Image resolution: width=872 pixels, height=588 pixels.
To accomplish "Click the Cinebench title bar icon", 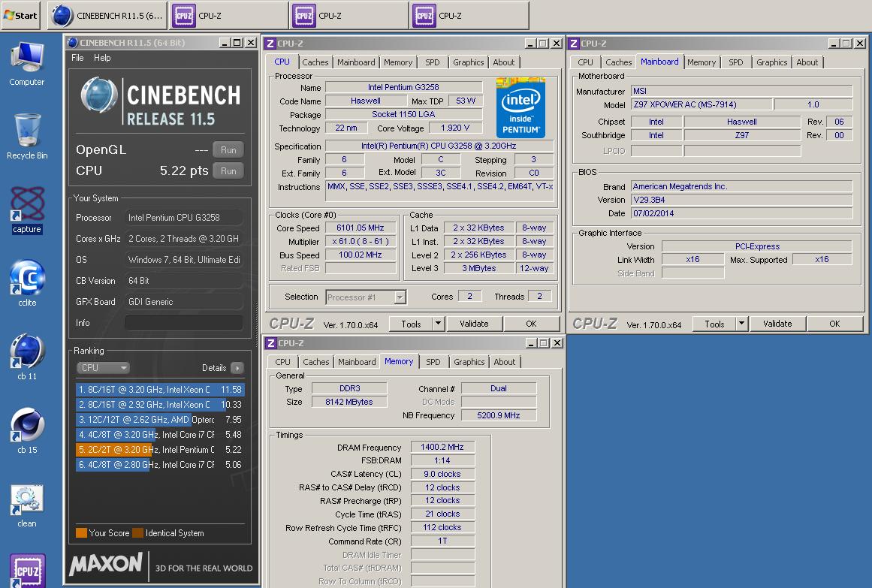I will pyautogui.click(x=72, y=43).
